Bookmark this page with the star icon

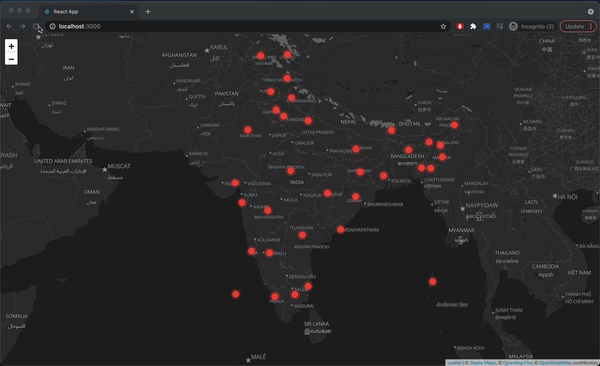click(443, 26)
